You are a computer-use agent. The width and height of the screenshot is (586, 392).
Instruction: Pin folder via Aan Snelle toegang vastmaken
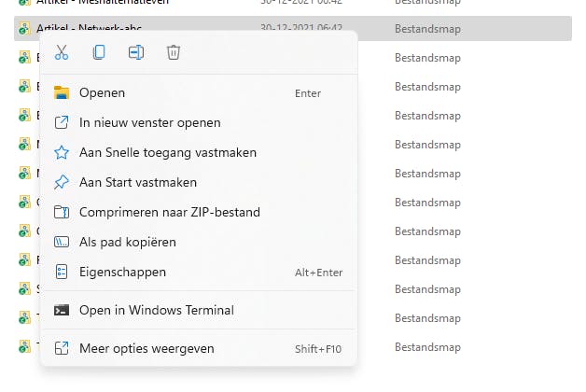(168, 152)
